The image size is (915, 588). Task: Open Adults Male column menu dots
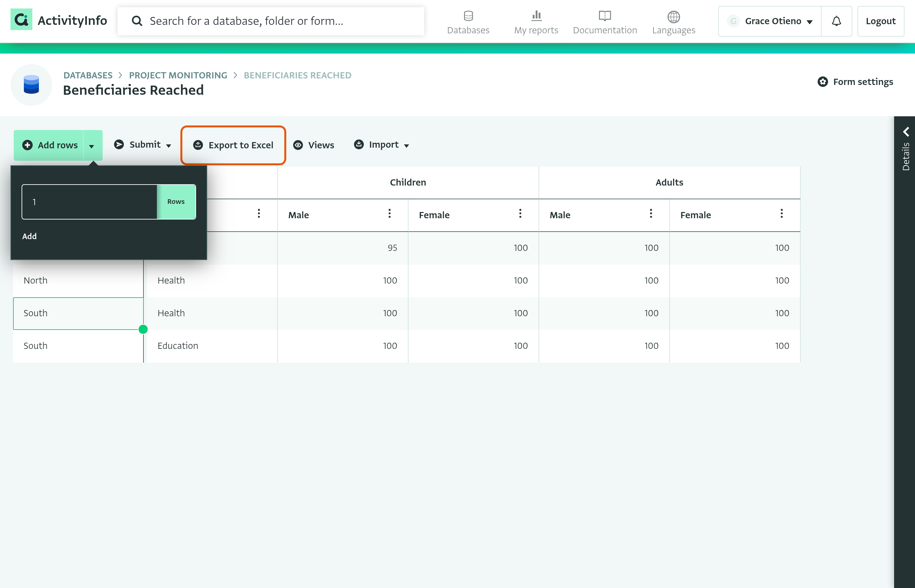coord(651,213)
